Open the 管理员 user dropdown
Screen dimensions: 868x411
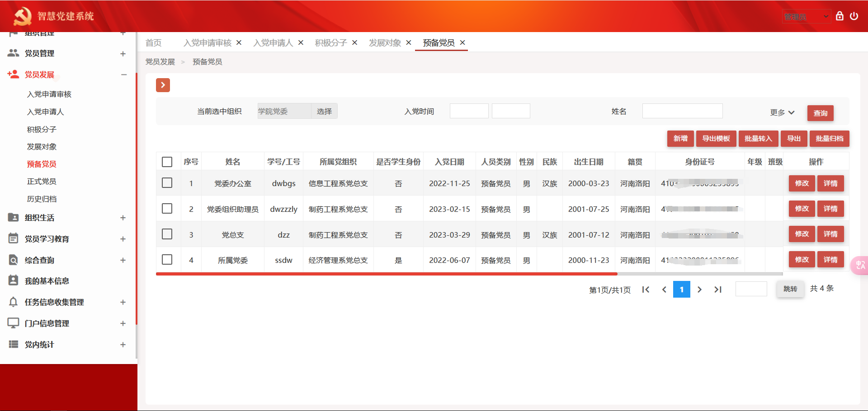(x=807, y=17)
